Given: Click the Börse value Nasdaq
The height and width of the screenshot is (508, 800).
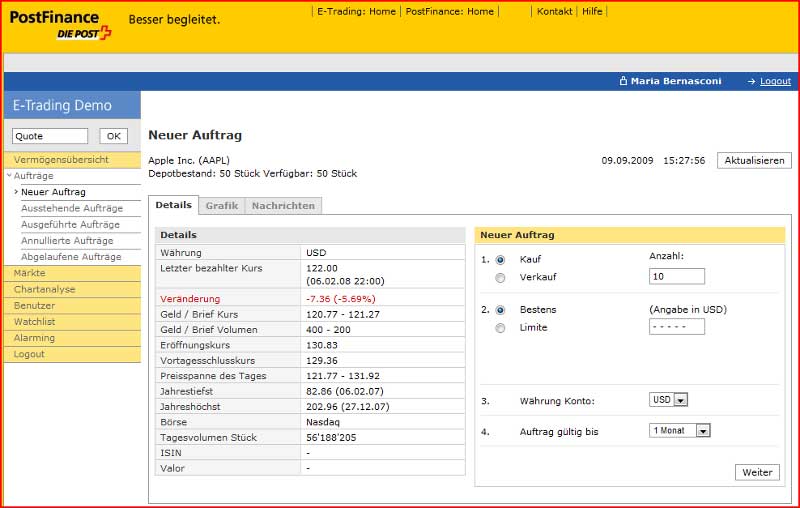Looking at the screenshot, I should [x=322, y=422].
